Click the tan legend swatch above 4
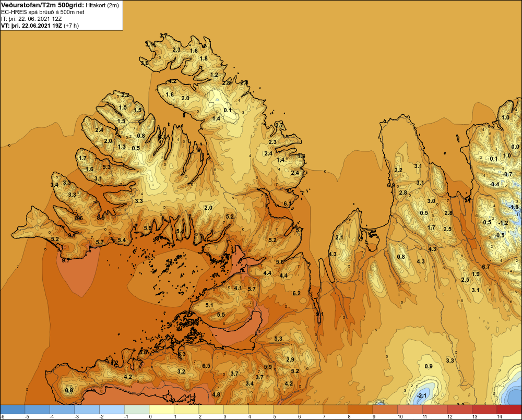Image resolution: width=522 pixels, height=420 pixels. [x=261, y=409]
